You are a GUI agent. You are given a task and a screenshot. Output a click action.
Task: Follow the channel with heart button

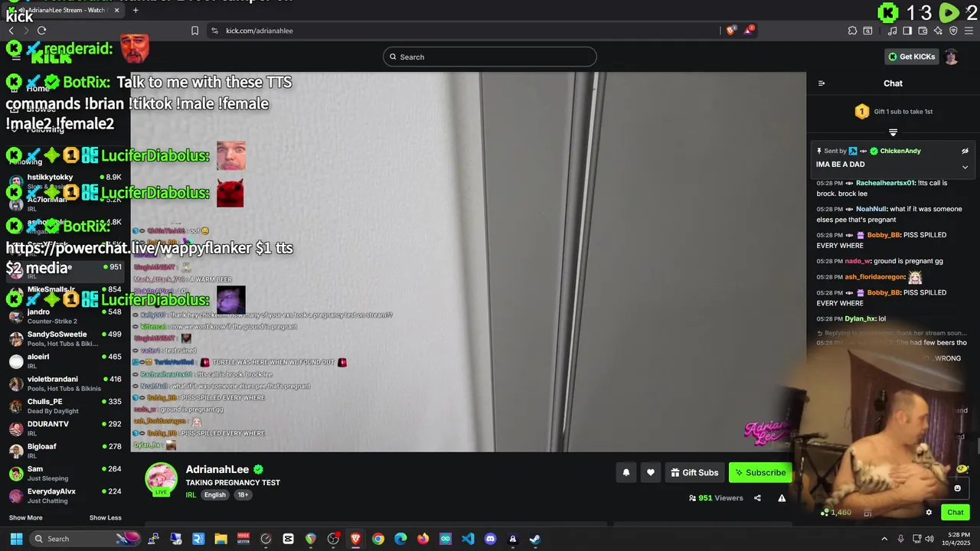651,473
